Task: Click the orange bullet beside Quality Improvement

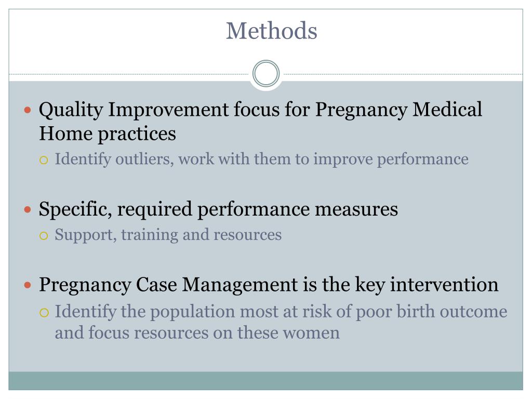Action: pos(28,110)
